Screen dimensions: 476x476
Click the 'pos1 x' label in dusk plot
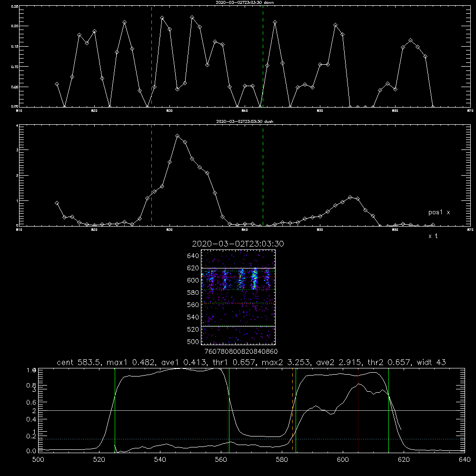439,212
